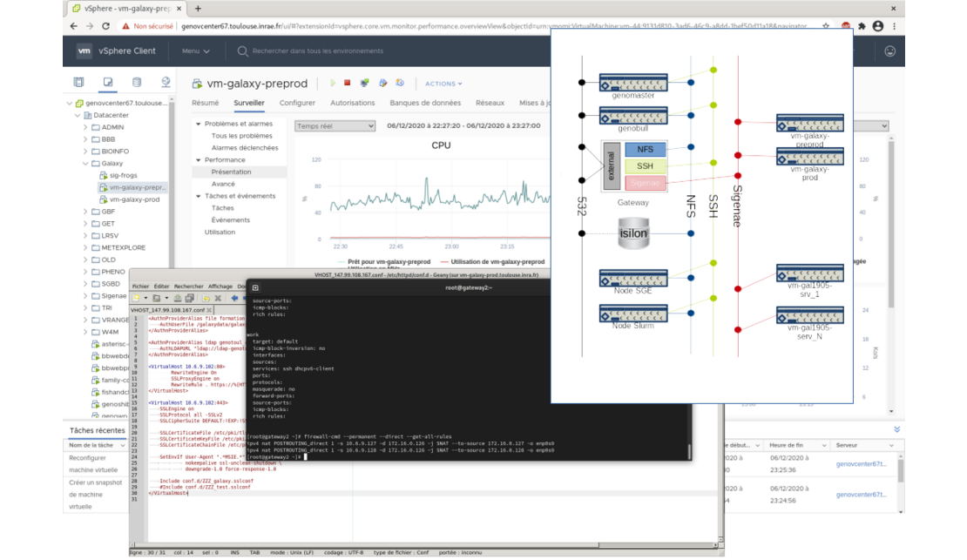
Task: Open the Banques de données tab
Action: (x=425, y=103)
